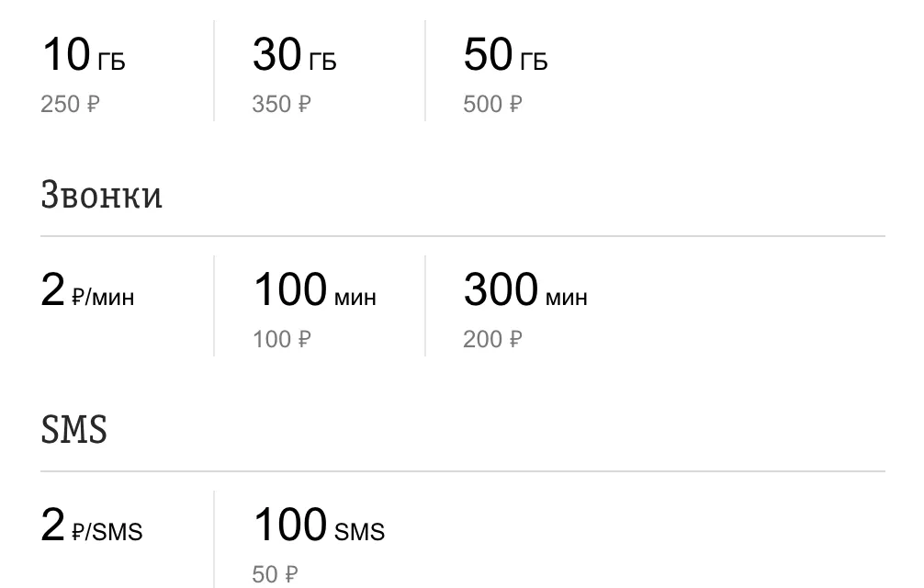
Task: Select the 100 SMS package
Action: point(319,527)
